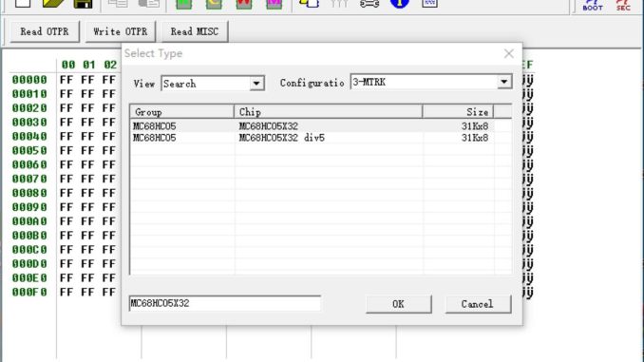This screenshot has height=362, width=644.
Task: Click the SEC toolbar icon
Action: pyautogui.click(x=623, y=5)
